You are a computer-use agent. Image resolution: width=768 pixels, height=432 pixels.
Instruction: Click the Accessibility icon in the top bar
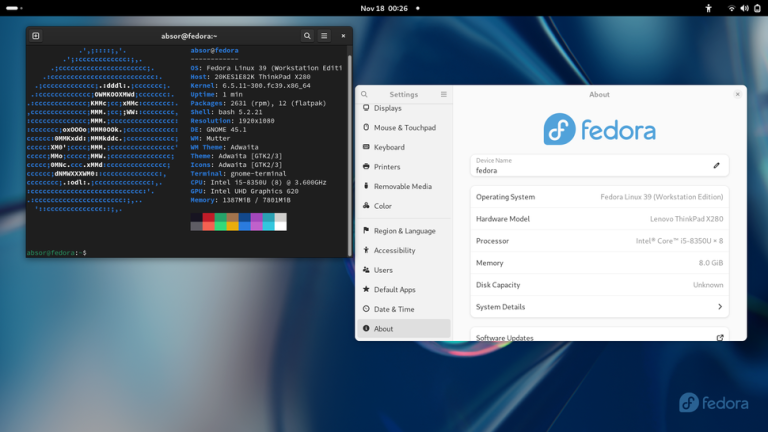[709, 8]
